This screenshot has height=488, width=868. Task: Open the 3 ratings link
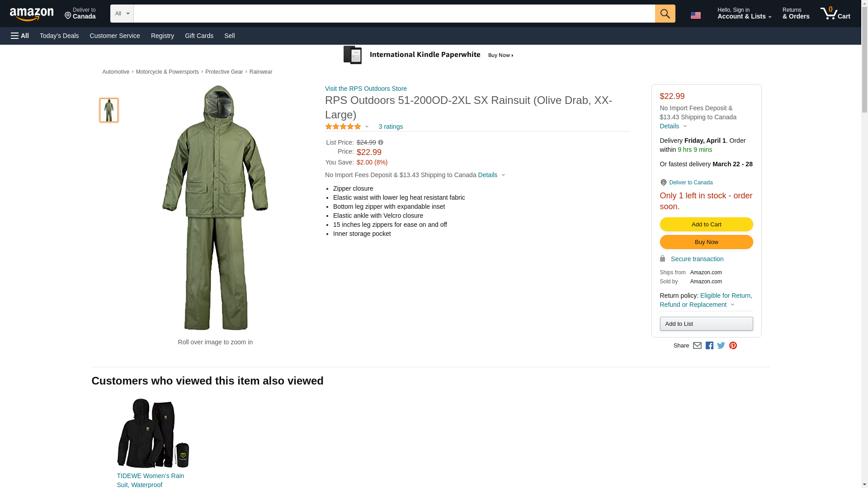[x=391, y=127]
